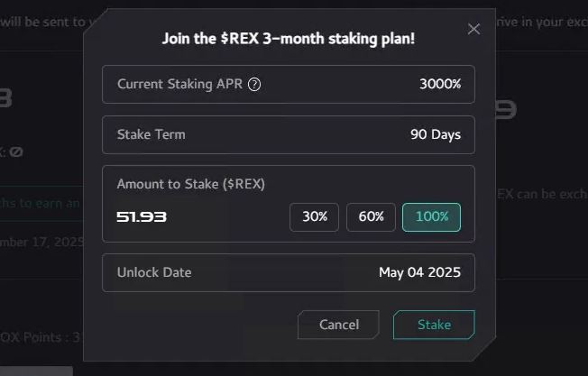Select the 30% stake amount option
This screenshot has width=588, height=376.
point(315,216)
